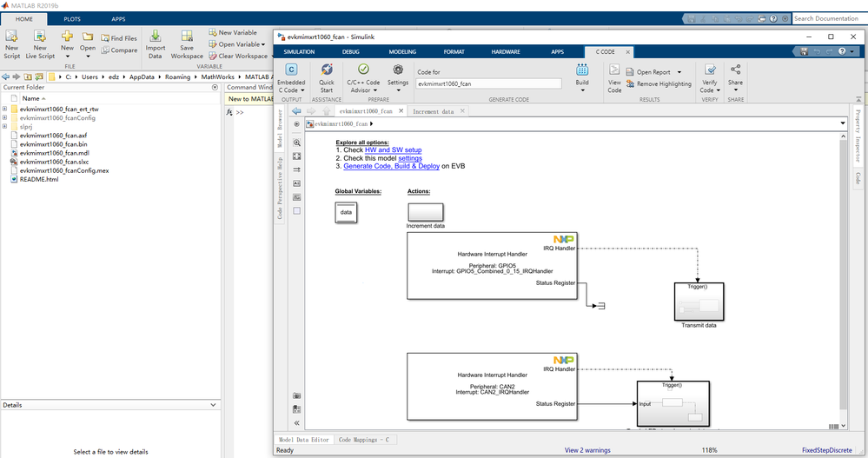Open Quick Start assistance
This screenshot has width=868, height=458.
click(327, 77)
